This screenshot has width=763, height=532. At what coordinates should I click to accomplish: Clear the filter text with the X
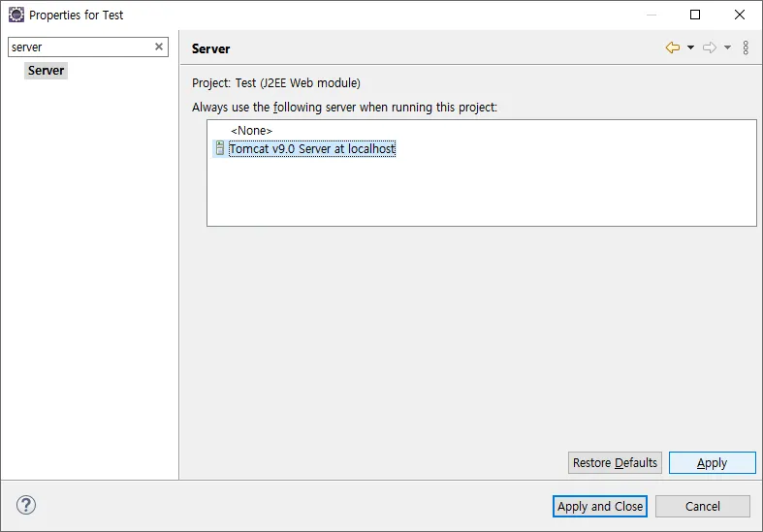(x=159, y=47)
